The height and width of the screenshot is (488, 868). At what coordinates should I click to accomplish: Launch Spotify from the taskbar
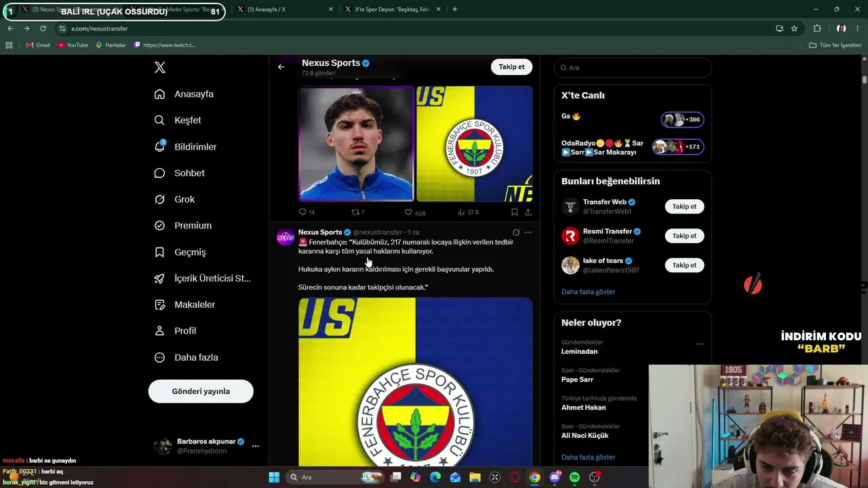[x=574, y=477]
